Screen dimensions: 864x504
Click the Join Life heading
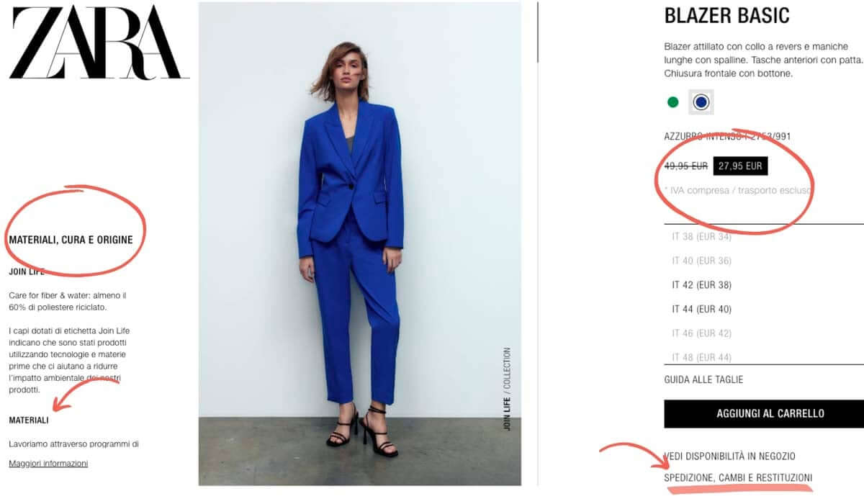[27, 272]
